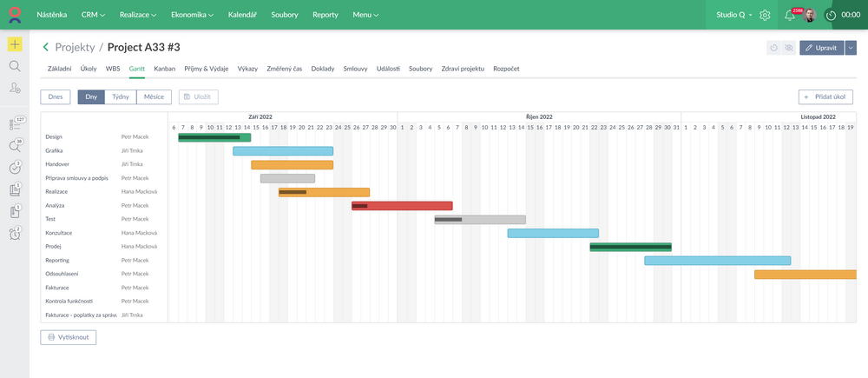Select the red Analýza Gantt bar

point(402,206)
